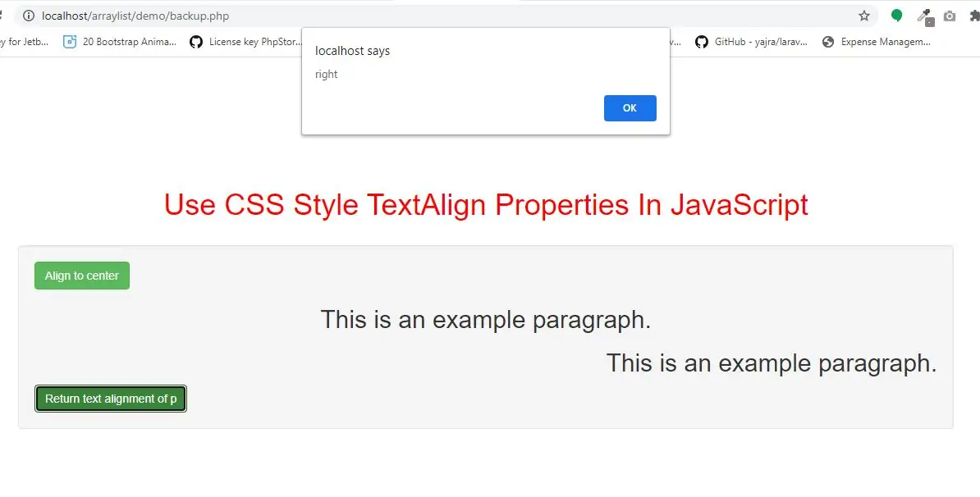Open the License key PhpStor... bookmark

click(246, 42)
